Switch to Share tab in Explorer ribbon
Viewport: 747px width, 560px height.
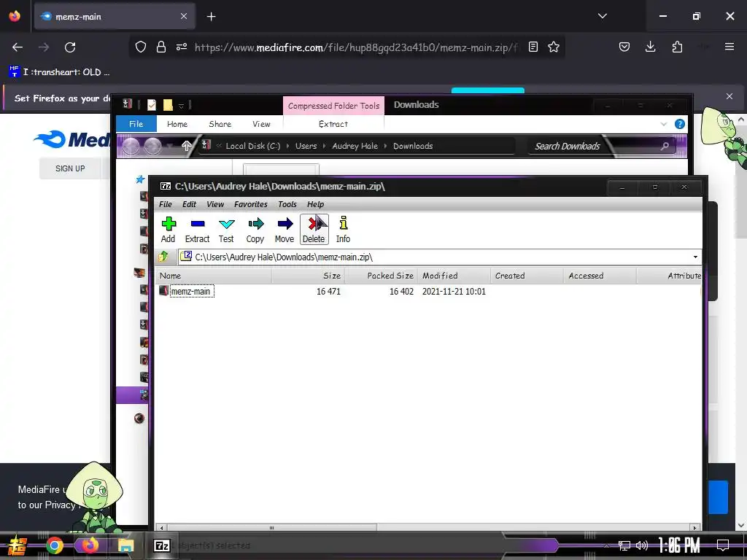[220, 124]
